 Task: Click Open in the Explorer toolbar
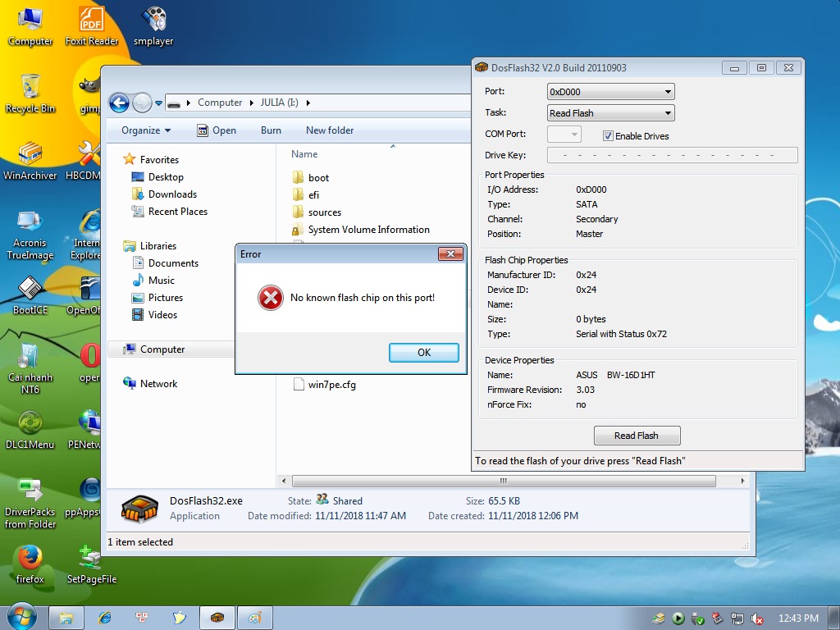(x=217, y=130)
